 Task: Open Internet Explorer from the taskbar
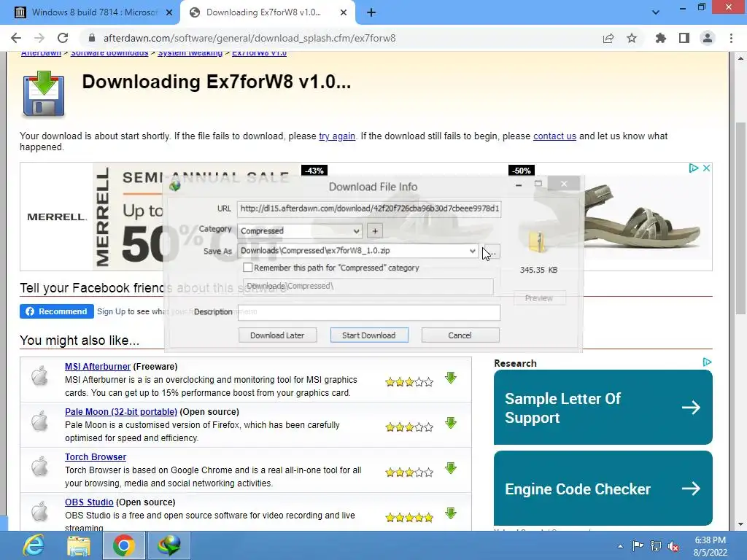pyautogui.click(x=34, y=545)
